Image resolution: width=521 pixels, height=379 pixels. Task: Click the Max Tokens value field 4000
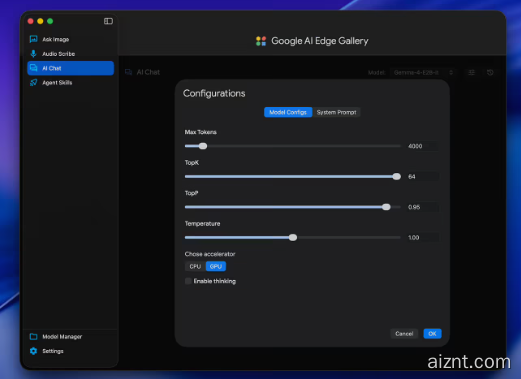[422, 146]
